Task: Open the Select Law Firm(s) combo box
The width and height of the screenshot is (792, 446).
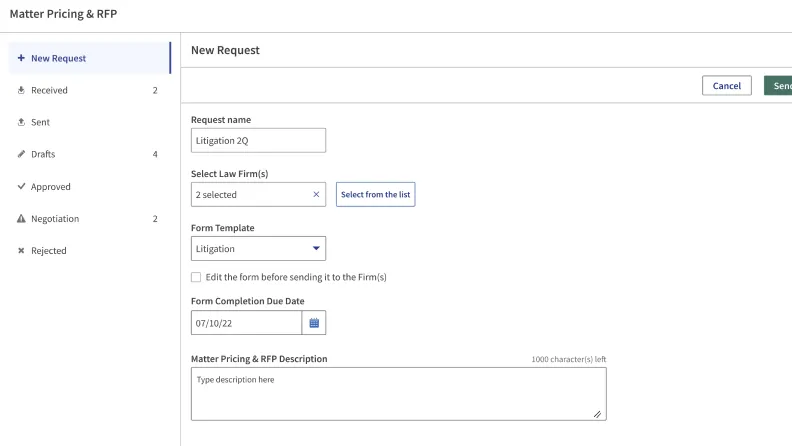Action: pos(248,195)
